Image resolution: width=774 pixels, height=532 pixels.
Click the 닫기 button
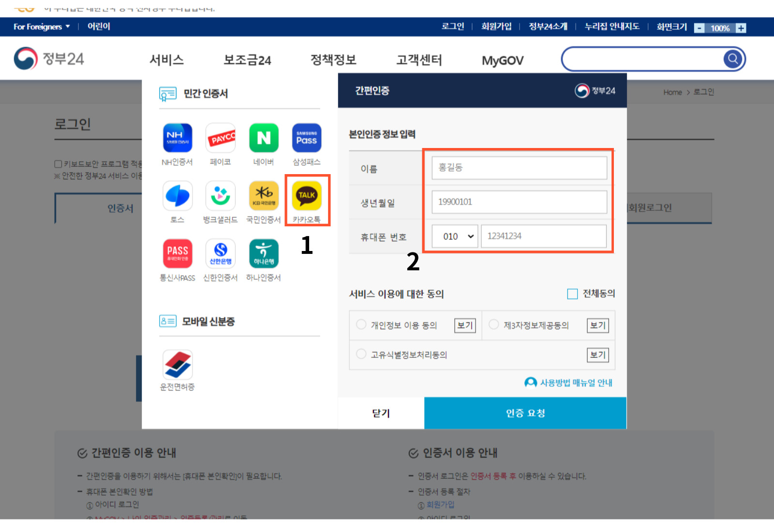click(381, 413)
